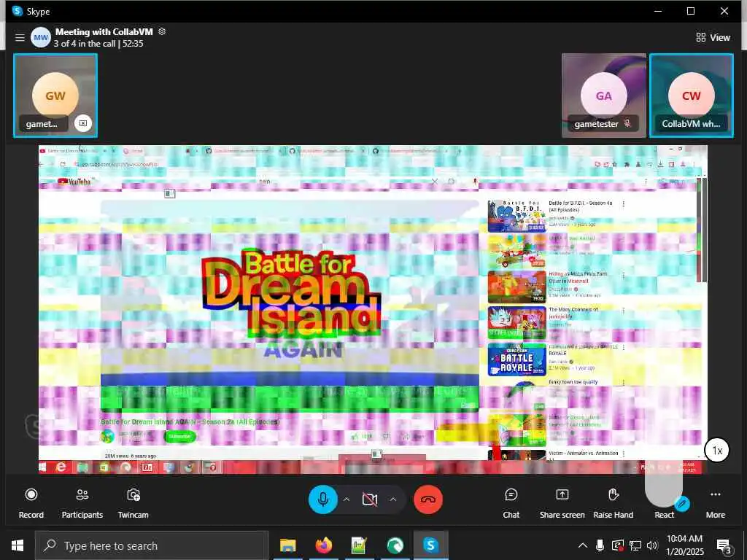The width and height of the screenshot is (747, 560).
Task: Launch the Twincam feature
Action: tap(133, 503)
